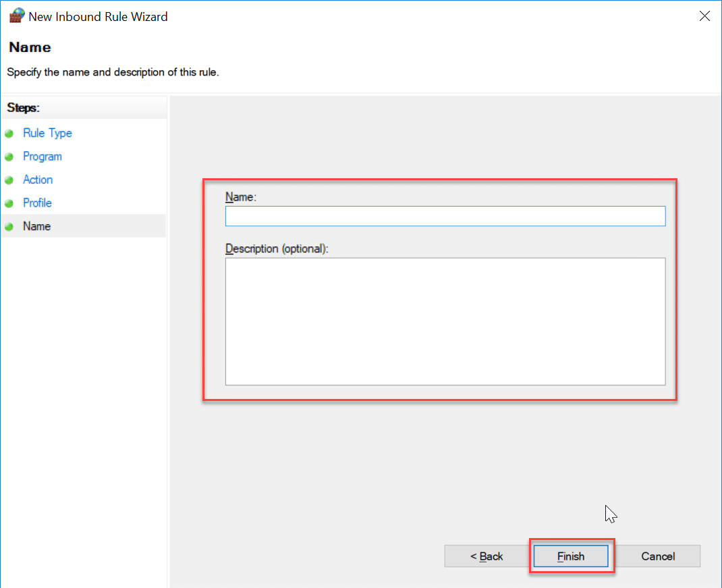Select the Rule Type step
This screenshot has height=588, width=722.
coord(47,133)
